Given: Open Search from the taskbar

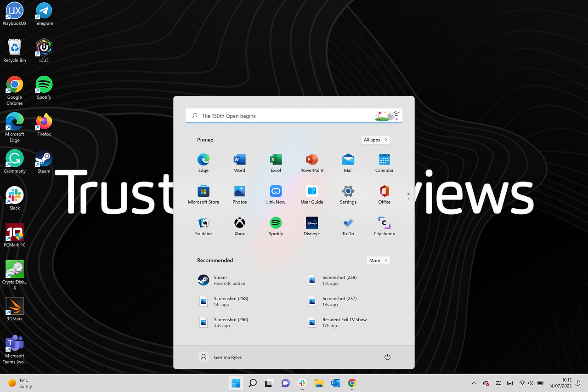Looking at the screenshot, I should pos(252,383).
